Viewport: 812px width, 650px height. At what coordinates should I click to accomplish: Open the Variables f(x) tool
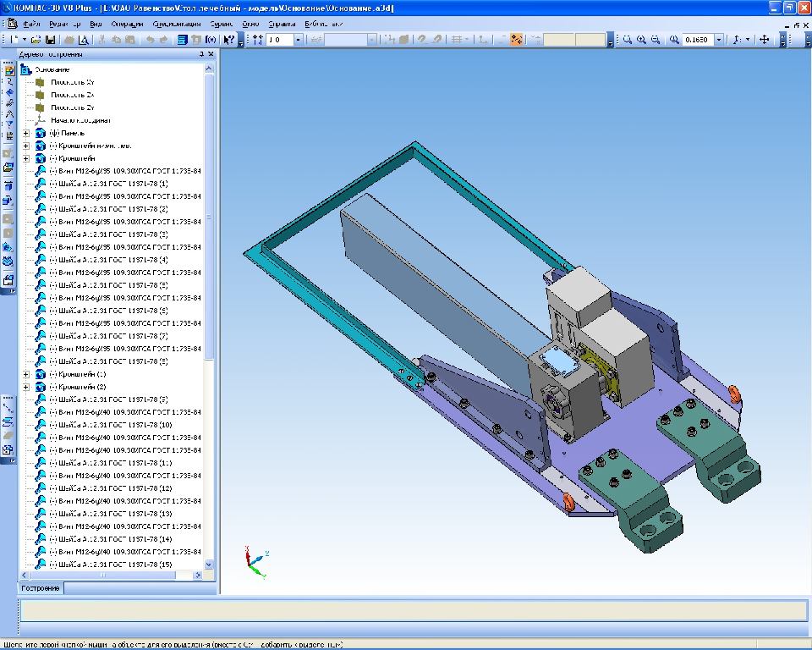(211, 40)
